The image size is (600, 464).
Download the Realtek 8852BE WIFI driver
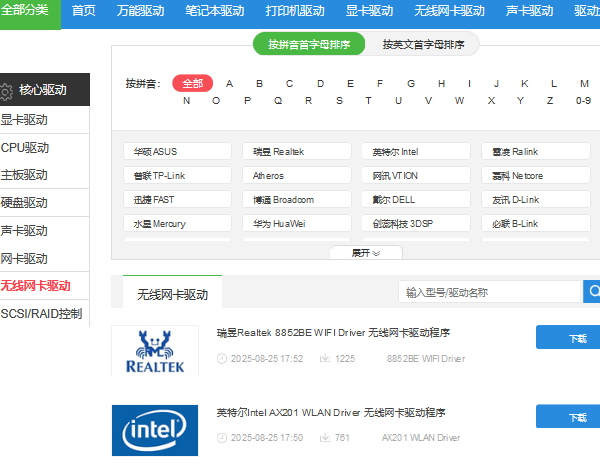576,338
